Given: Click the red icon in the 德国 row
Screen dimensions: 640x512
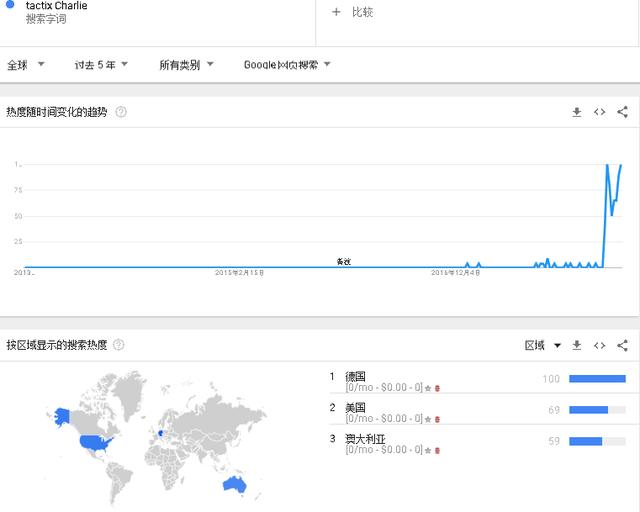Looking at the screenshot, I should [437, 388].
